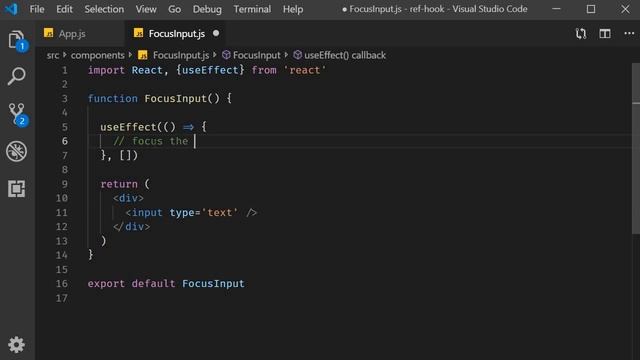Click the 'text' attribute value on line 11
Screen dimensions: 640x360
(220, 213)
